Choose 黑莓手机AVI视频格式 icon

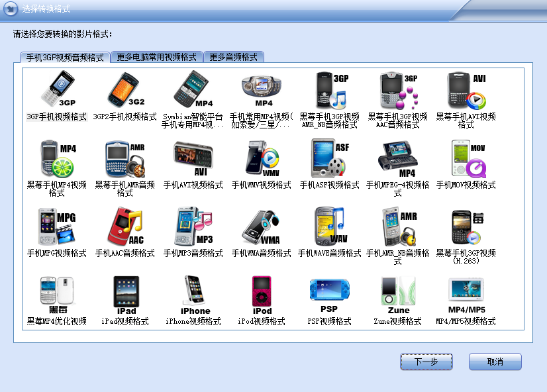(466, 90)
